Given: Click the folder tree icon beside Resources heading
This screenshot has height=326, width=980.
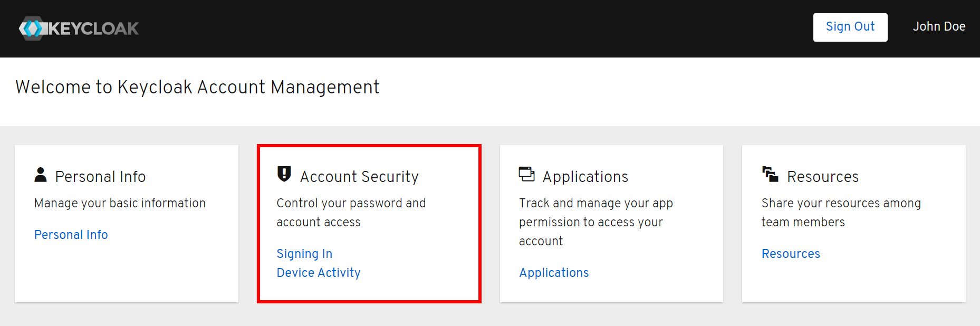Looking at the screenshot, I should [770, 174].
